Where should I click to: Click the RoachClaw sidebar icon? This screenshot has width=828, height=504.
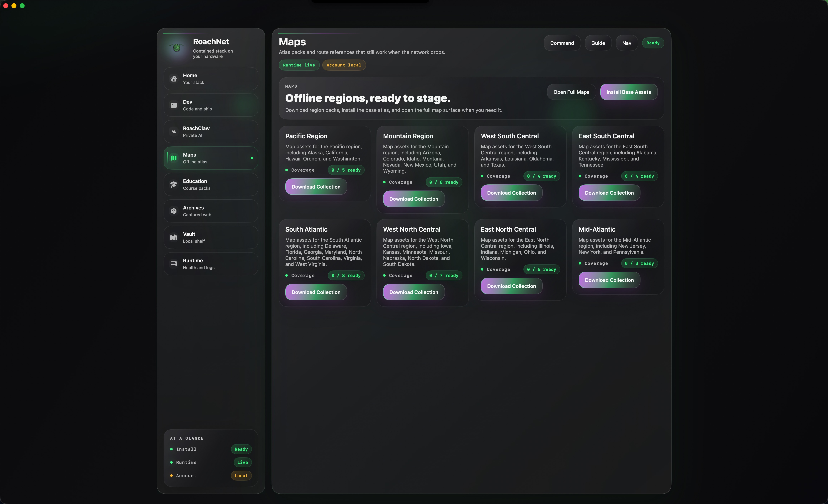(174, 132)
